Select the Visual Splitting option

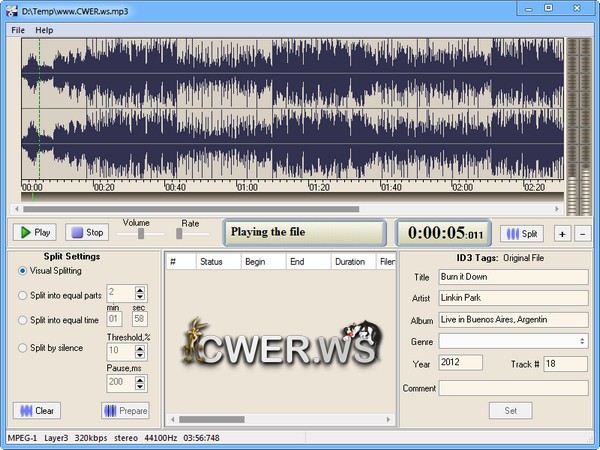pos(23,270)
